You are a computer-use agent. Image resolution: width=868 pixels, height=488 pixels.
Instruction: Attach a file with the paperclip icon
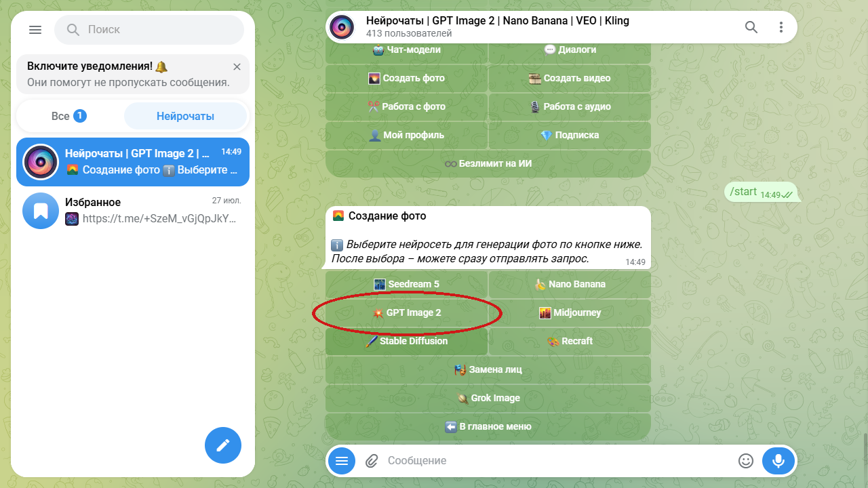pos(371,461)
